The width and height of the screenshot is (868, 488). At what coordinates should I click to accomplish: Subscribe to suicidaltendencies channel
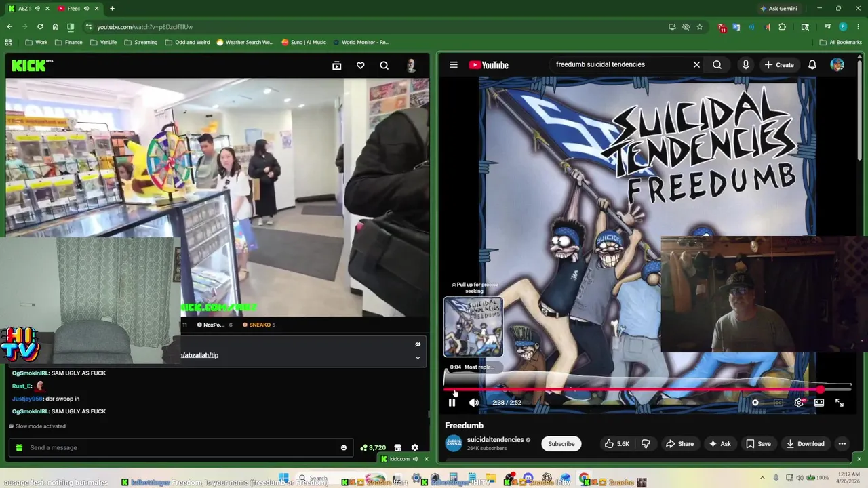(561, 444)
